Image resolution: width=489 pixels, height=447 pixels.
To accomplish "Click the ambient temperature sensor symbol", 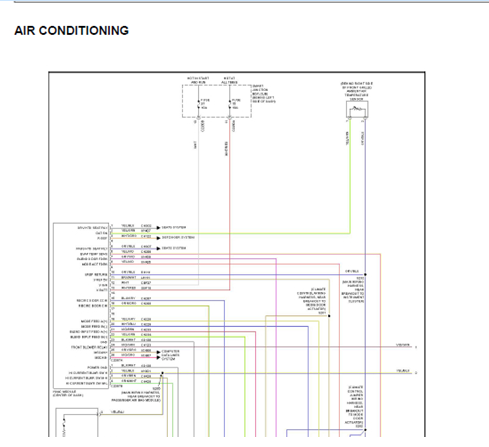I will (x=357, y=109).
